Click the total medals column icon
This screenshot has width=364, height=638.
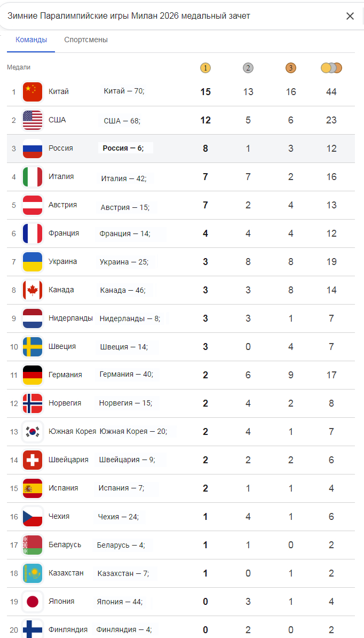[331, 68]
